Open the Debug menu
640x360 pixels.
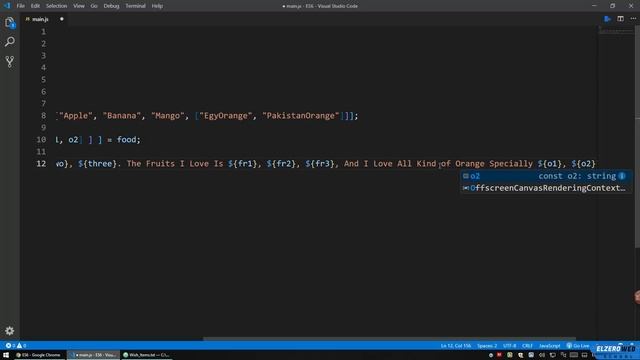[x=111, y=6]
